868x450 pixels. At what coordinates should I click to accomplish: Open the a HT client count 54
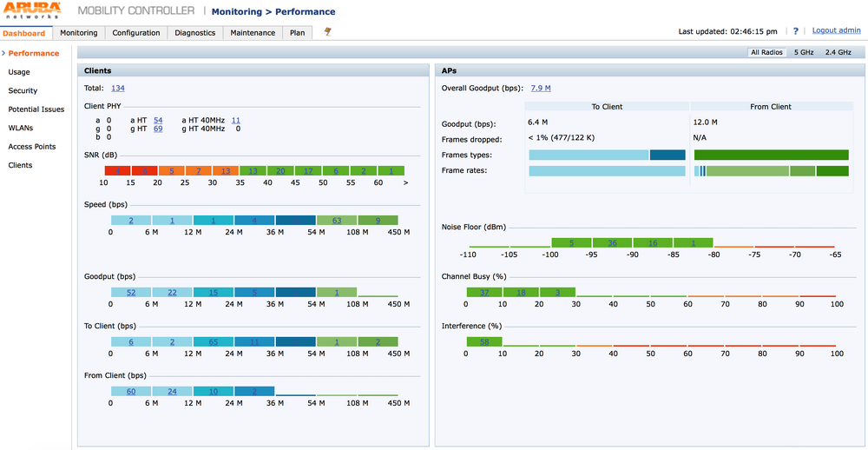(158, 120)
